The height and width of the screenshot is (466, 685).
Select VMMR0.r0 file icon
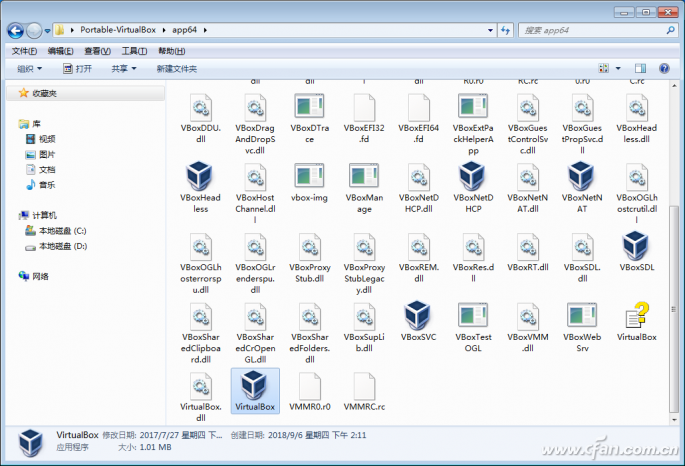click(309, 387)
